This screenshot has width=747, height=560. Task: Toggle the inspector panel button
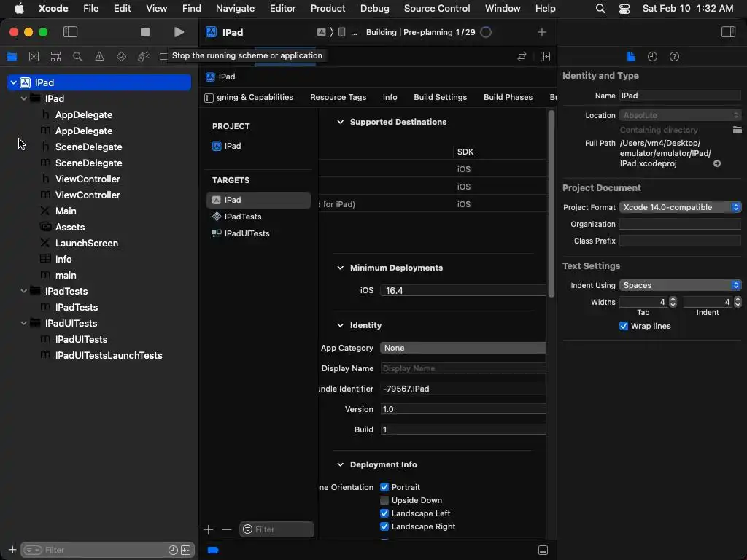tap(729, 32)
